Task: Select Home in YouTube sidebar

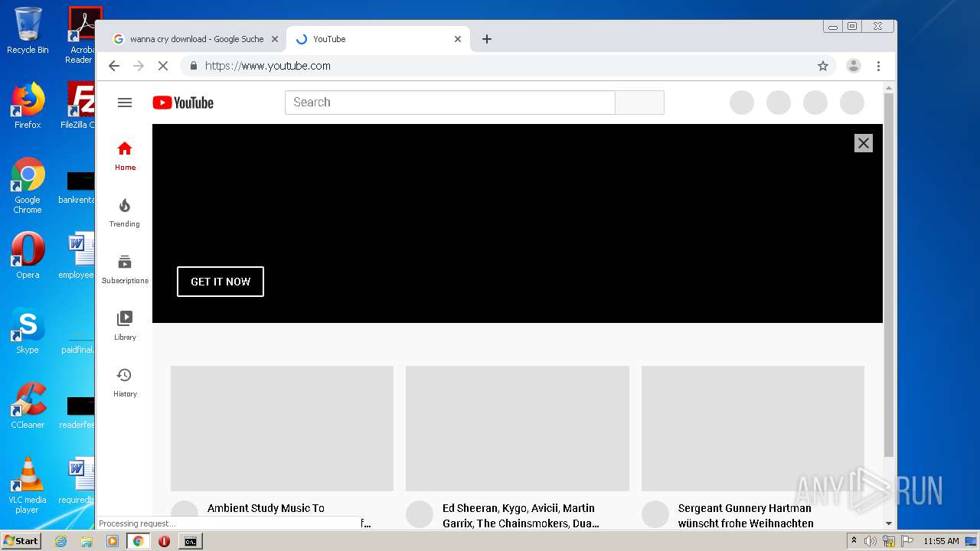Action: (125, 156)
